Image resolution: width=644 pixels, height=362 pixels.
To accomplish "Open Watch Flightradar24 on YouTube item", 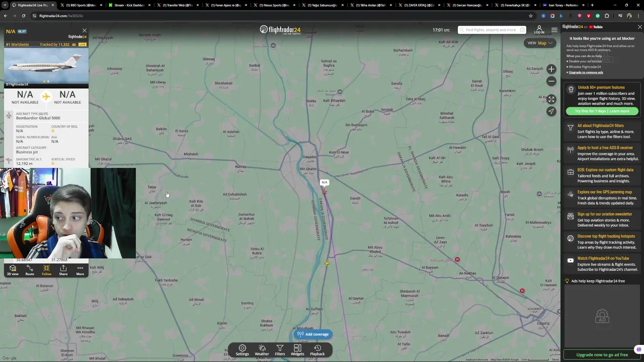I will (603, 263).
